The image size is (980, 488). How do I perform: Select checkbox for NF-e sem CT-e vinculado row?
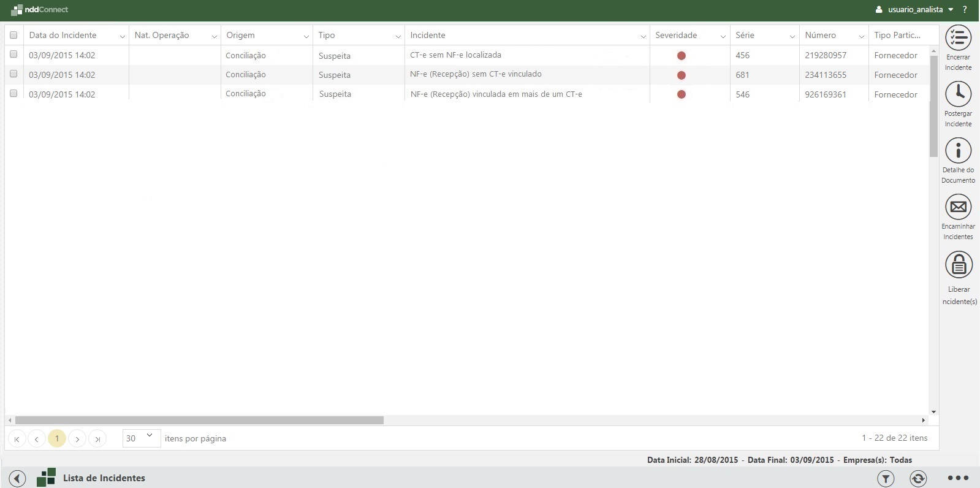[x=13, y=74]
